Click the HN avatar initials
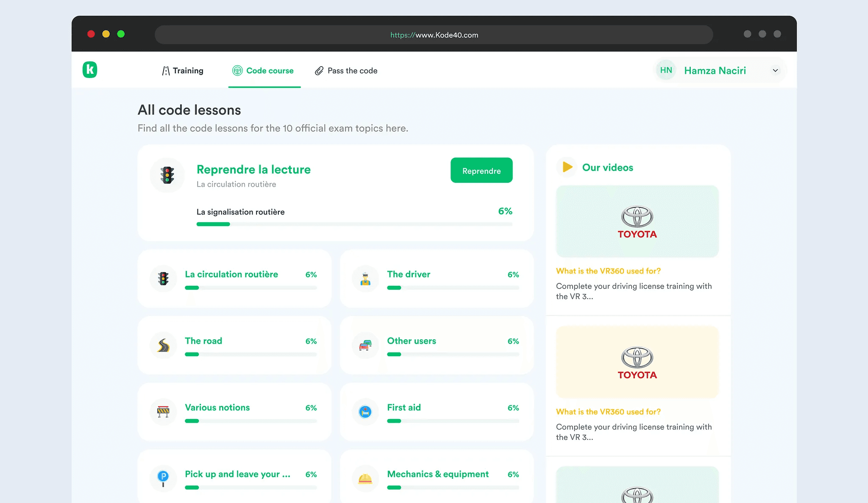Viewport: 868px width, 503px height. point(666,70)
